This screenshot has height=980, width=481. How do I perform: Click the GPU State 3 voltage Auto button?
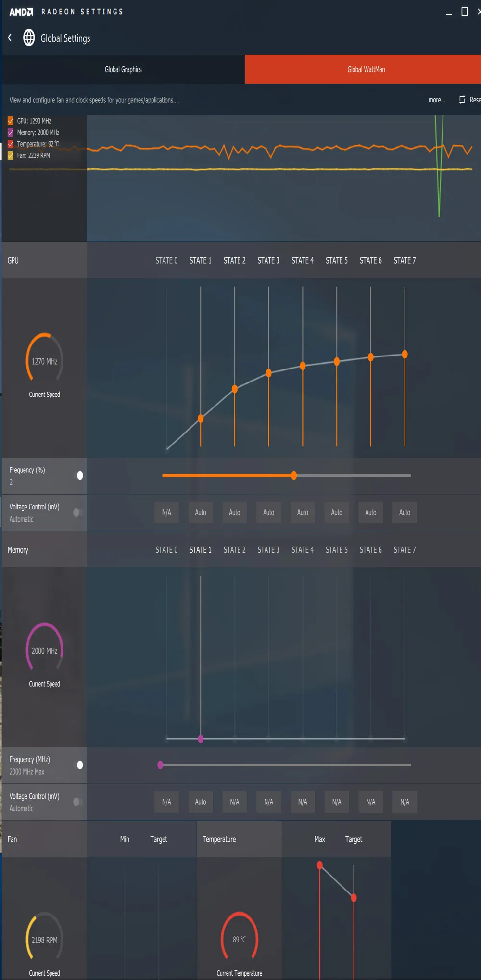pos(268,512)
